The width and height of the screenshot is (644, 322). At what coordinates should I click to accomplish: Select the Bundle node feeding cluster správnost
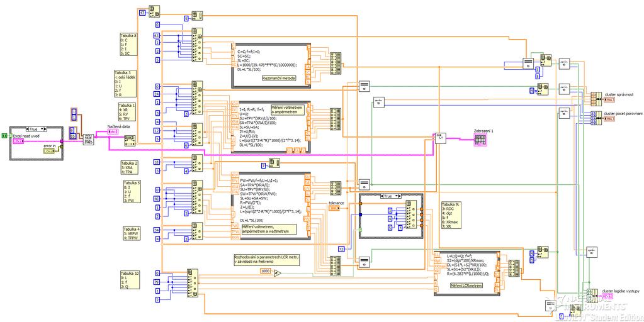pos(595,99)
